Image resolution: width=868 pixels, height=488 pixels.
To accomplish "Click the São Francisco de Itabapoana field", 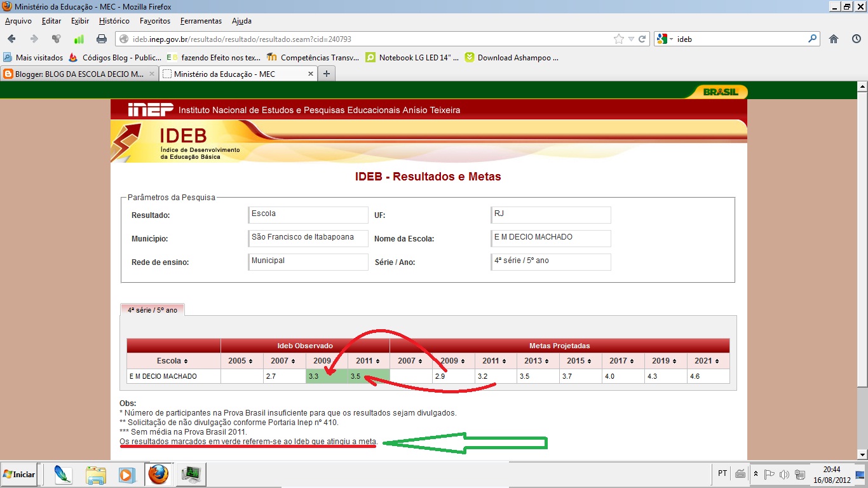I will [308, 238].
